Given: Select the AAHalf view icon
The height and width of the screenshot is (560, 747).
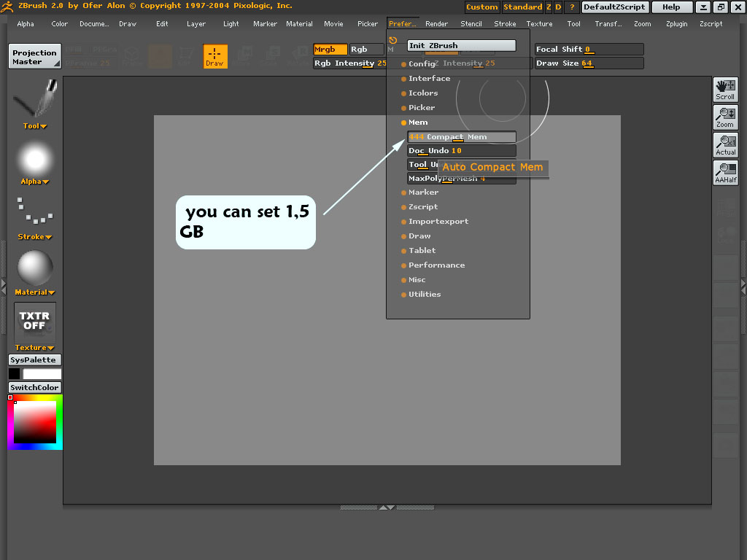Looking at the screenshot, I should click(x=725, y=172).
